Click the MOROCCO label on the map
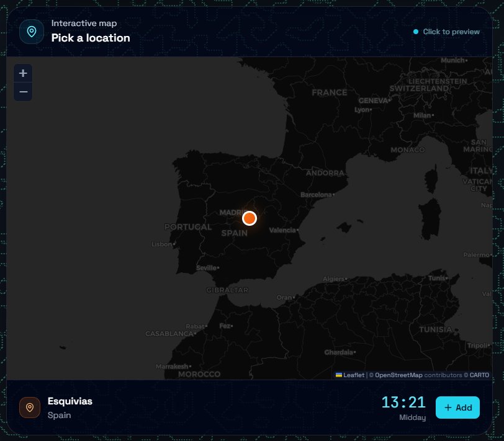The width and height of the screenshot is (504, 441). point(199,374)
